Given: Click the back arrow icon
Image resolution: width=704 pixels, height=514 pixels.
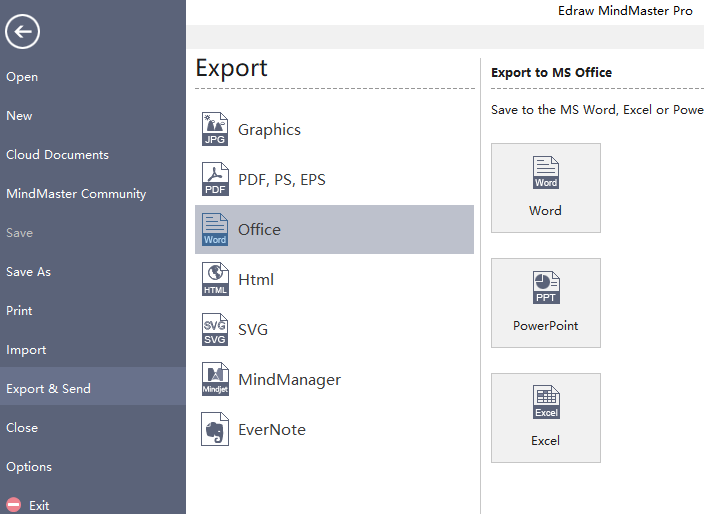Looking at the screenshot, I should pos(22,32).
